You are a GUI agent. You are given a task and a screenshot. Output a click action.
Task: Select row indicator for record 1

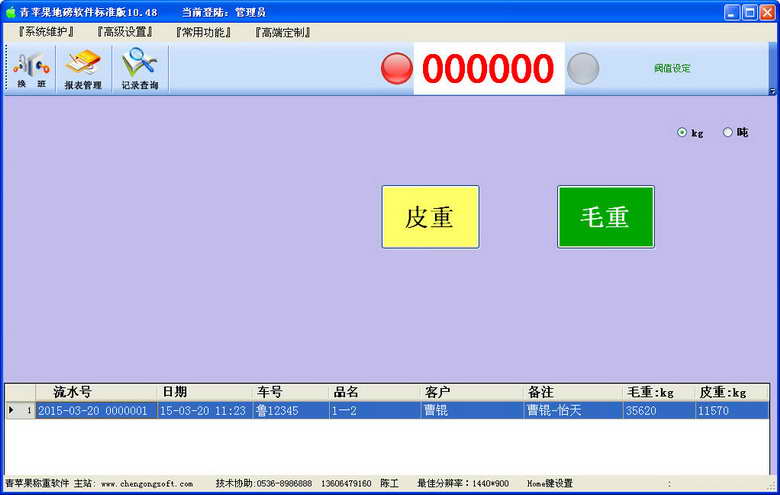(x=20, y=410)
